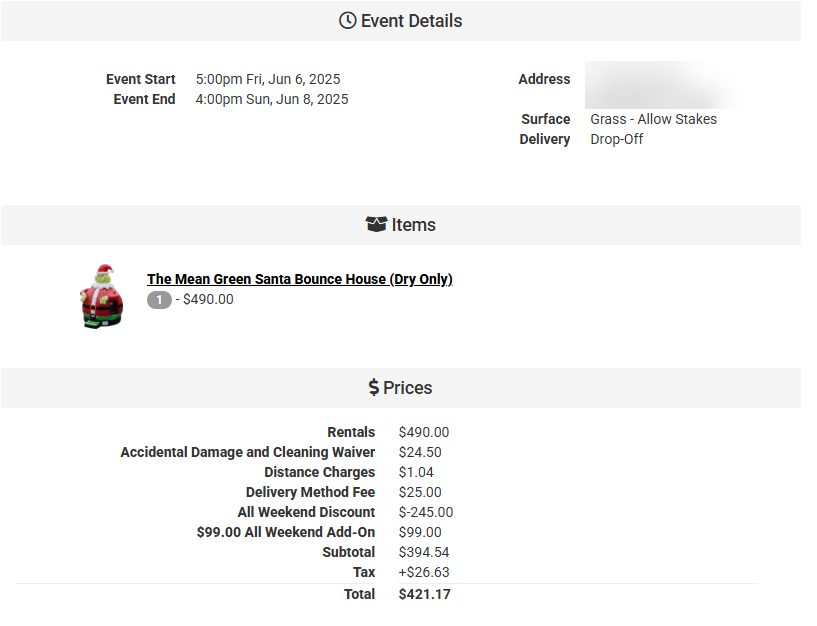Click the gray quantity badge showing 1
817x626 pixels.
(159, 299)
